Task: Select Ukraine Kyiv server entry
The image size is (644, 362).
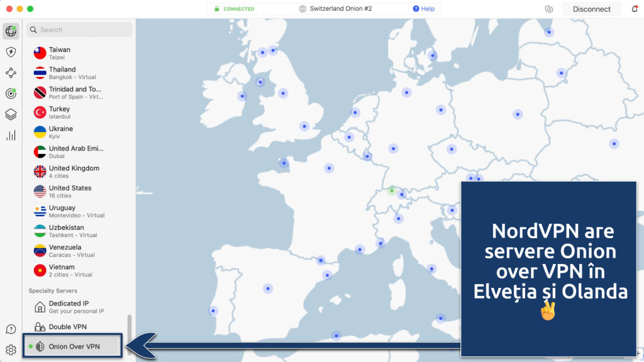Action: [x=78, y=132]
